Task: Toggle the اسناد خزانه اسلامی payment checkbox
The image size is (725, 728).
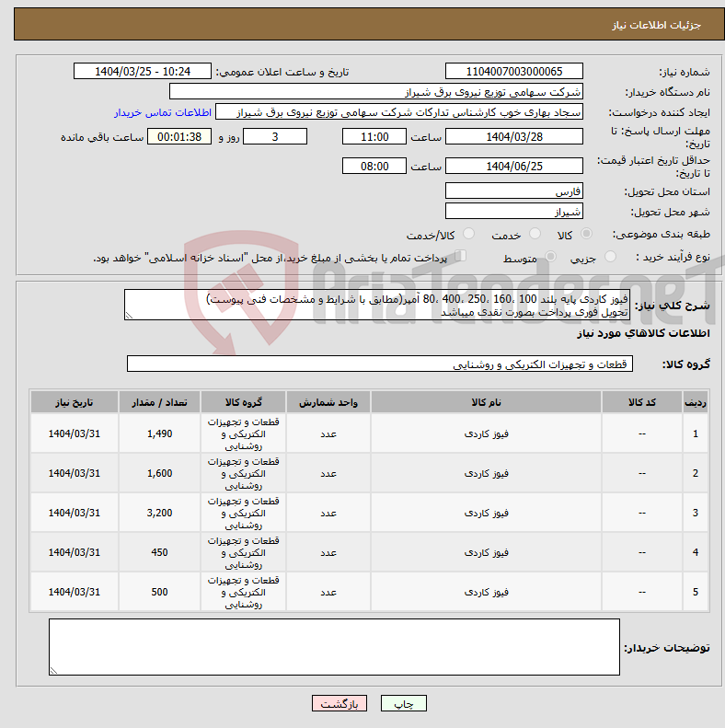Action: (460, 256)
